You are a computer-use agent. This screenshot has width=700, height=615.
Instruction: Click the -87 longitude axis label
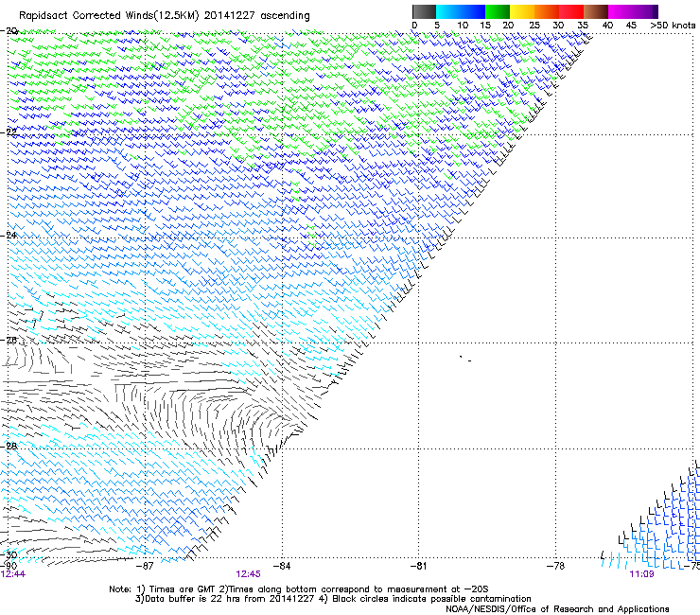click(144, 566)
